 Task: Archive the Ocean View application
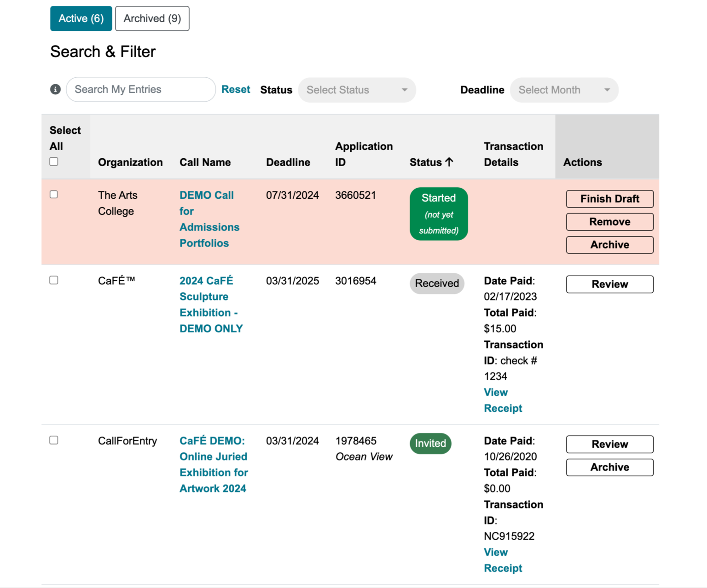[x=609, y=467]
